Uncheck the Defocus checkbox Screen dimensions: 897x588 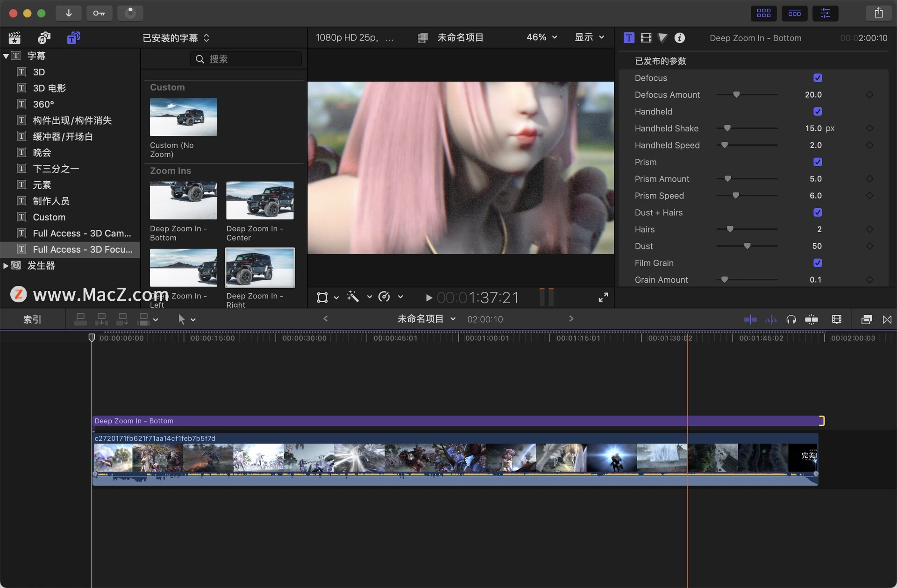tap(818, 78)
